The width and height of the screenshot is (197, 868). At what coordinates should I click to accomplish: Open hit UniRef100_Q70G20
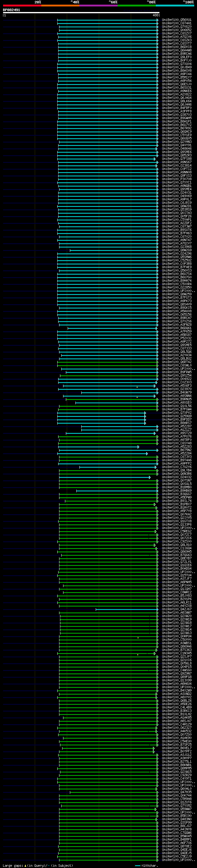click(176, 26)
